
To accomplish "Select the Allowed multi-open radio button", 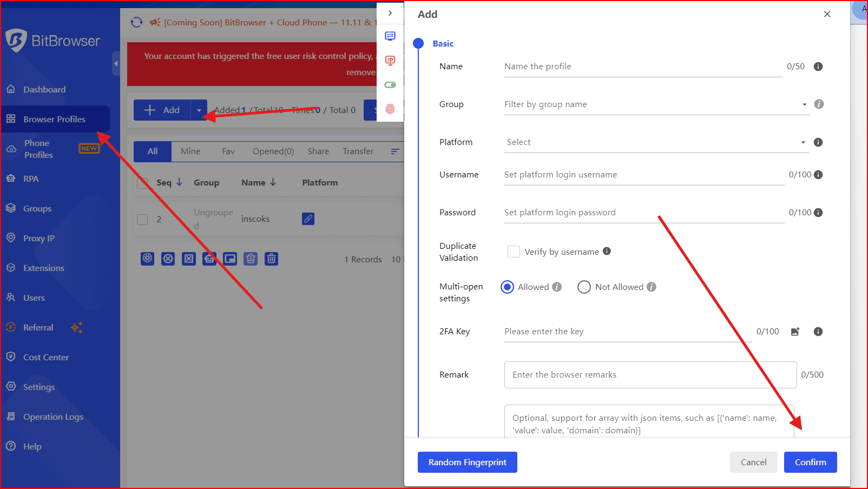I will tap(507, 287).
